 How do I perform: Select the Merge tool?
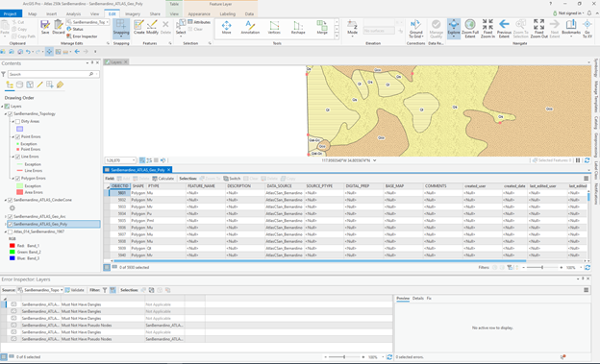tap(322, 27)
